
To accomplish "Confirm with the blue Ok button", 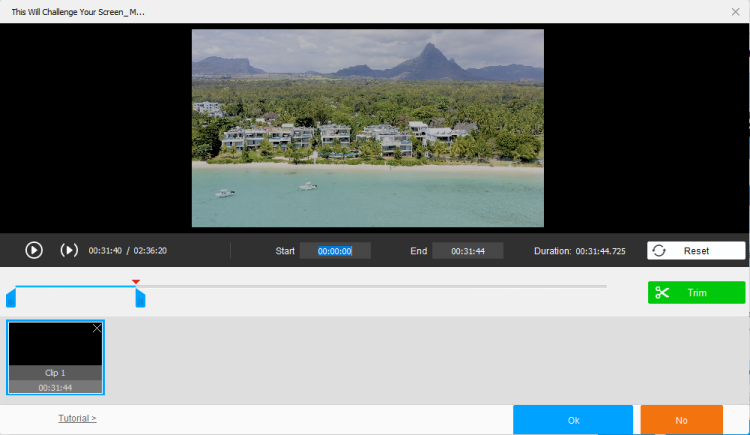I will pos(573,420).
